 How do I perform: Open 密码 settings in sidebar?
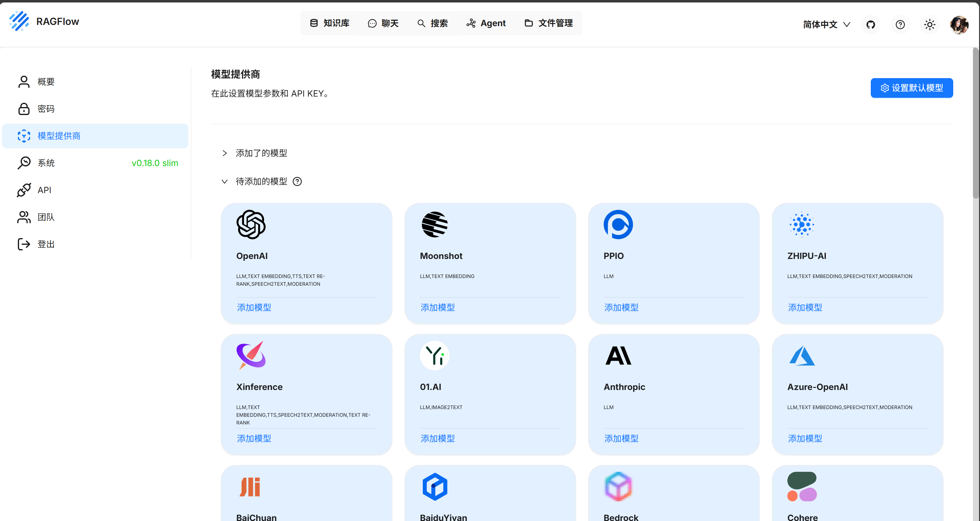[95, 109]
